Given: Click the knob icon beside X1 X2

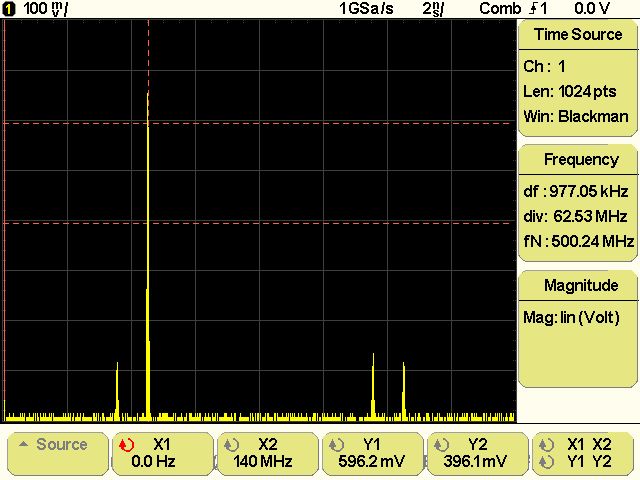Looking at the screenshot, I should pyautogui.click(x=546, y=444).
